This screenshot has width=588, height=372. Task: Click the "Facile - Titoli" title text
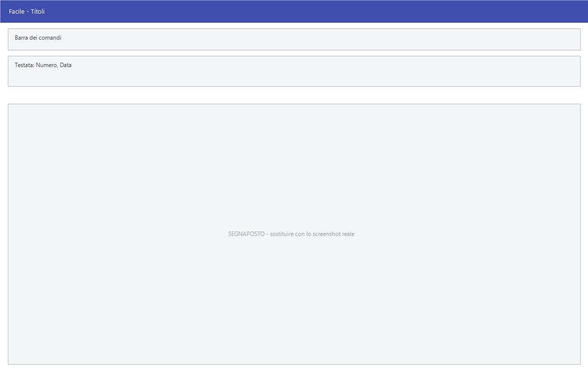click(26, 11)
